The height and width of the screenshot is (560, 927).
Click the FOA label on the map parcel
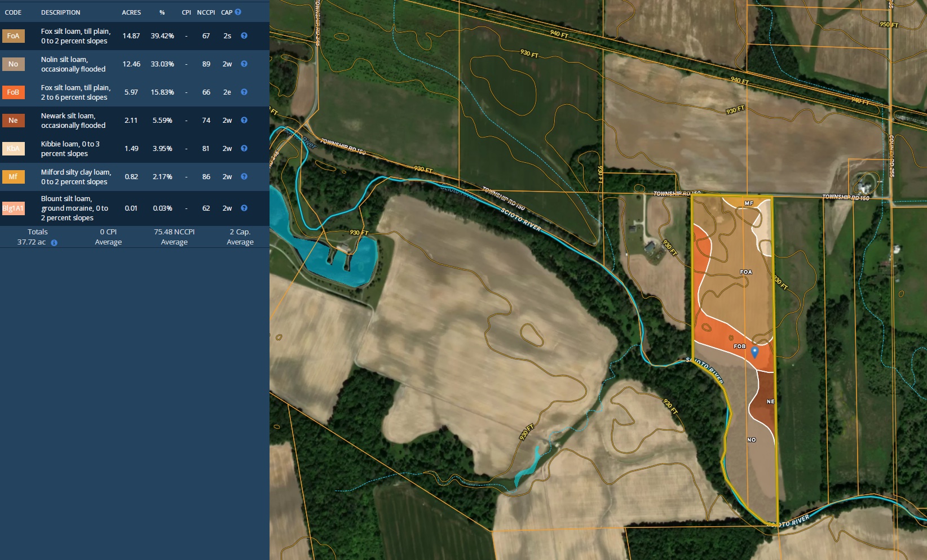pos(746,272)
